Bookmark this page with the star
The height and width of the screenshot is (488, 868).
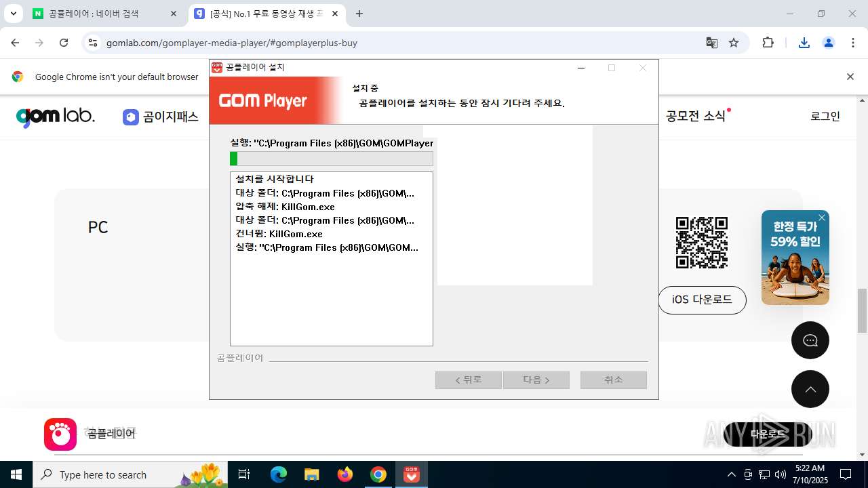click(x=734, y=43)
